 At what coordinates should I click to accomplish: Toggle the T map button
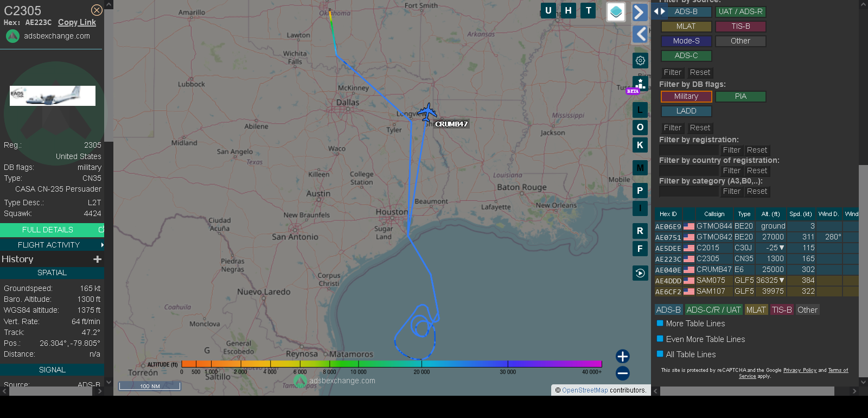[589, 10]
